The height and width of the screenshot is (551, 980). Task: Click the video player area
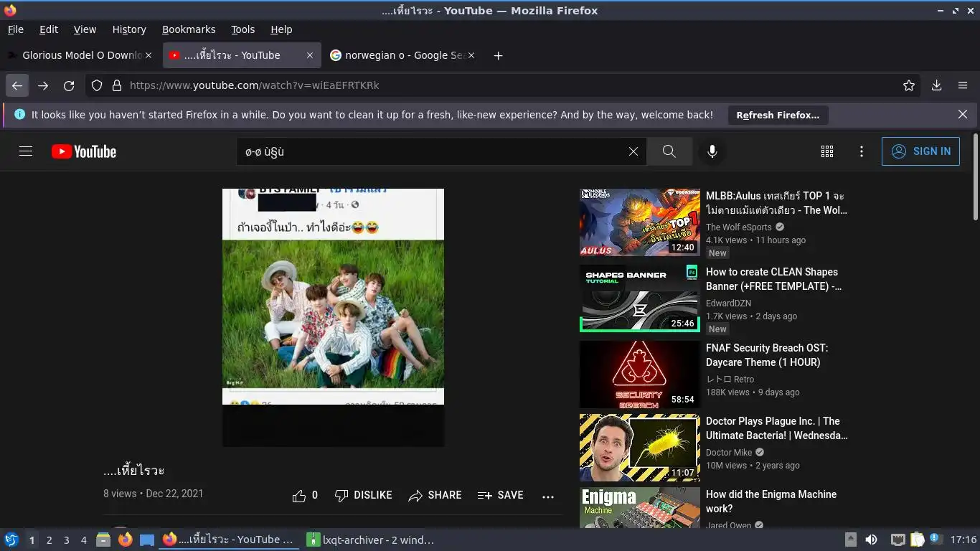pyautogui.click(x=333, y=318)
